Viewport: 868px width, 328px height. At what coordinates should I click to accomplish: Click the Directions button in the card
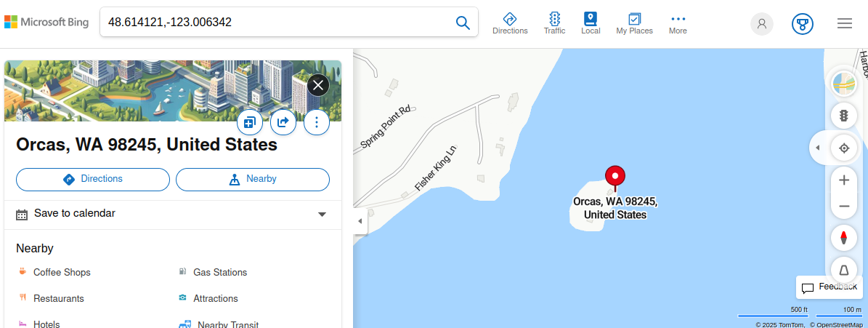(x=93, y=179)
